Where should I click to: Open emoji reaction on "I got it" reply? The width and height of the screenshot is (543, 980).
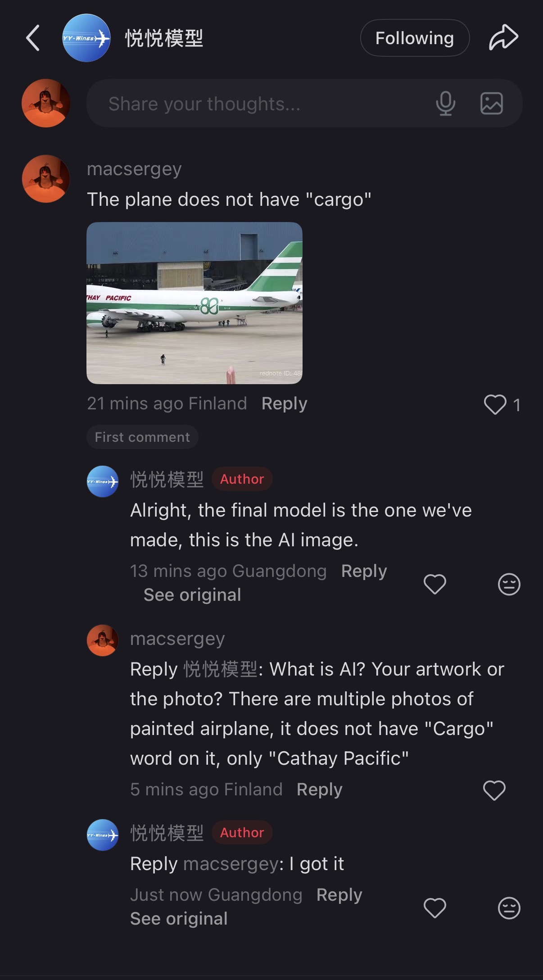[x=509, y=907]
